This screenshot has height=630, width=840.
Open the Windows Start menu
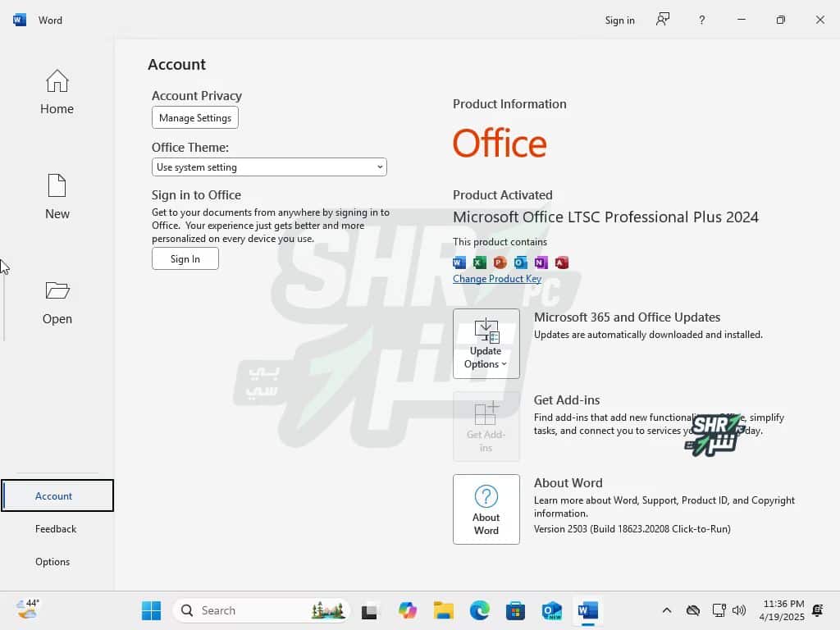tap(151, 610)
